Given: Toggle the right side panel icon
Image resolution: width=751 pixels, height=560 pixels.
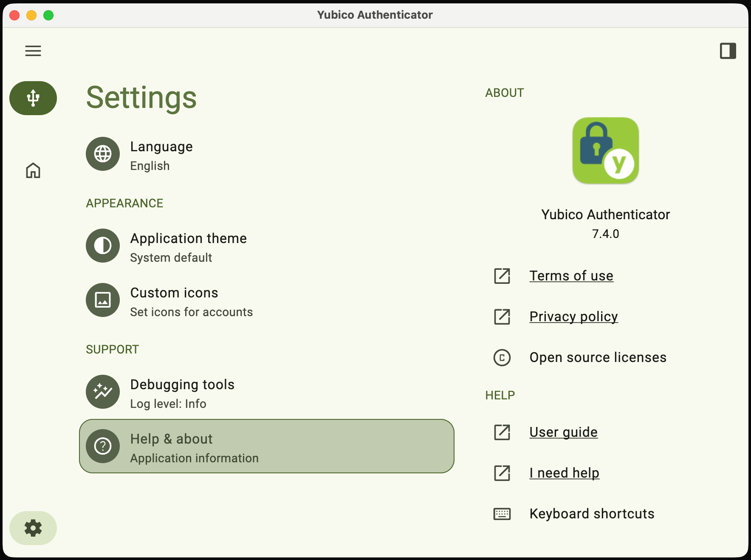Looking at the screenshot, I should (728, 51).
